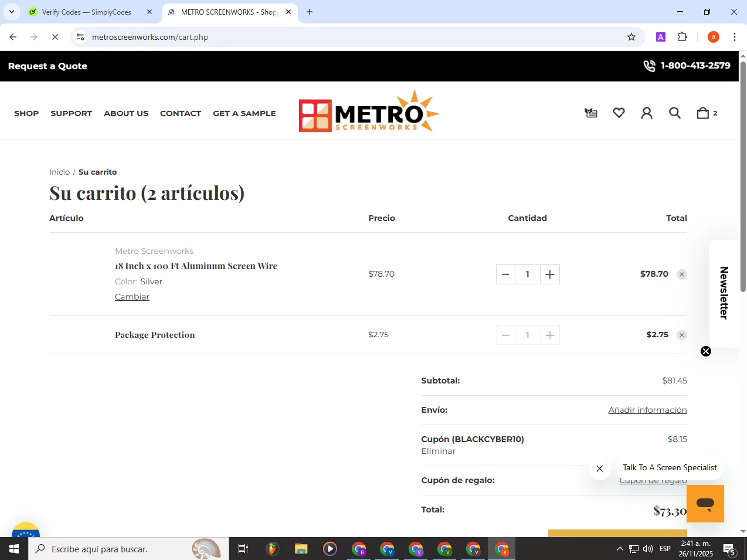Image resolution: width=747 pixels, height=560 pixels.
Task: Click the Metro Screenworks logo
Action: (369, 111)
